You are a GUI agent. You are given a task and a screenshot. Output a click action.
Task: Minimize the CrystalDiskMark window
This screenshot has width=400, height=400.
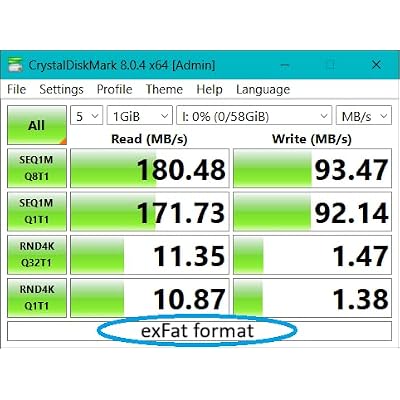285,65
